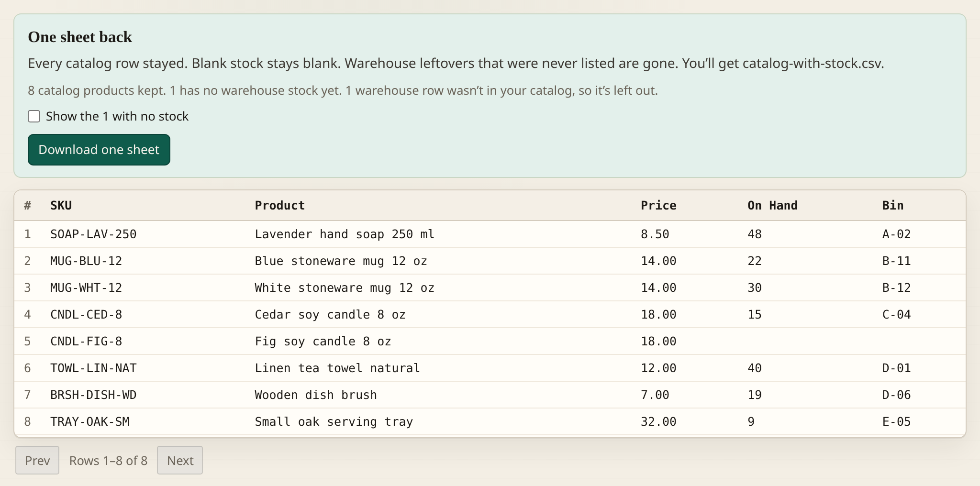This screenshot has width=980, height=486.
Task: Click the SOAP-LAV-250 SKU cell
Action: tap(93, 234)
